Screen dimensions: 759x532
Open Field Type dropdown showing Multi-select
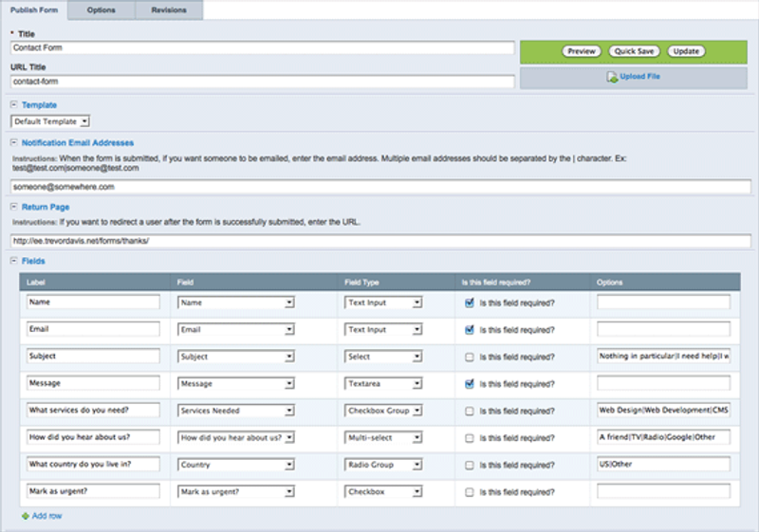383,438
